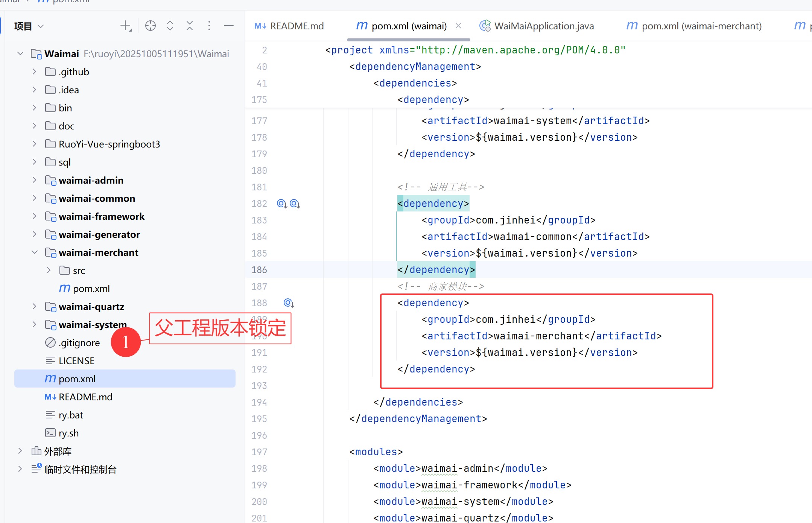The width and height of the screenshot is (812, 523).
Task: Open pom.xml under waimai-merchant
Action: pos(91,289)
